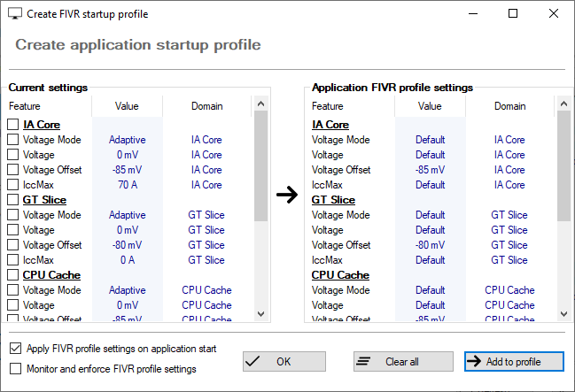The image size is (575, 392).
Task: Select IA Core Voltage Offset checkbox
Action: pyautogui.click(x=12, y=170)
